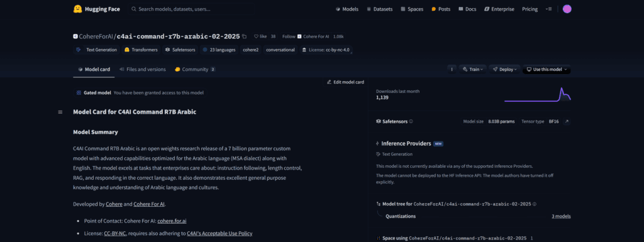Viewport: 644px width, 242px height.
Task: Click the like count 38
Action: [x=273, y=36]
